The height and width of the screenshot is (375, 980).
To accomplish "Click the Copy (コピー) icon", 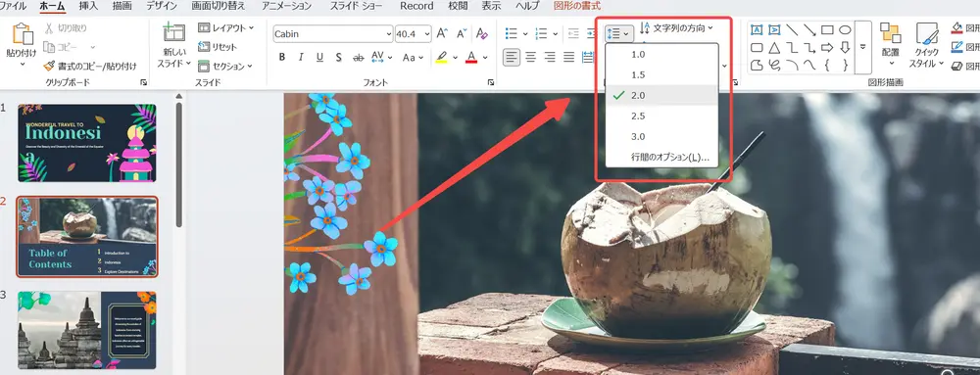I will (x=49, y=47).
